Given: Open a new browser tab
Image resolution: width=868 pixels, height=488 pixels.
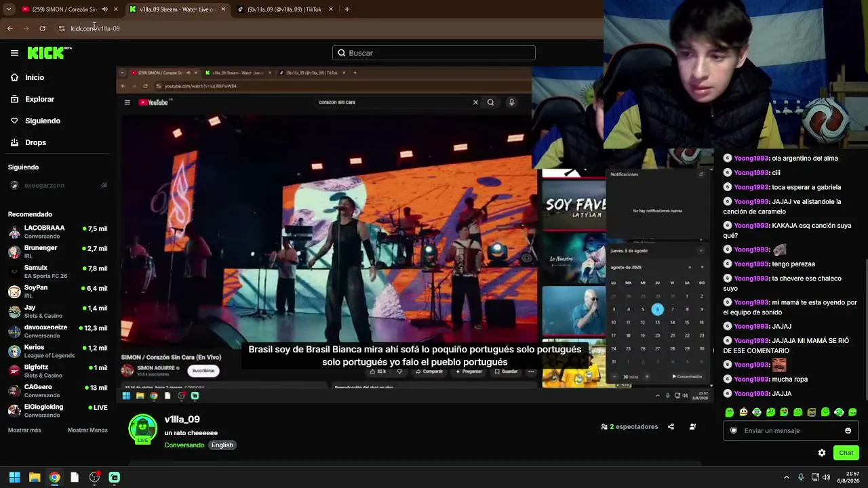Looking at the screenshot, I should coord(347,9).
